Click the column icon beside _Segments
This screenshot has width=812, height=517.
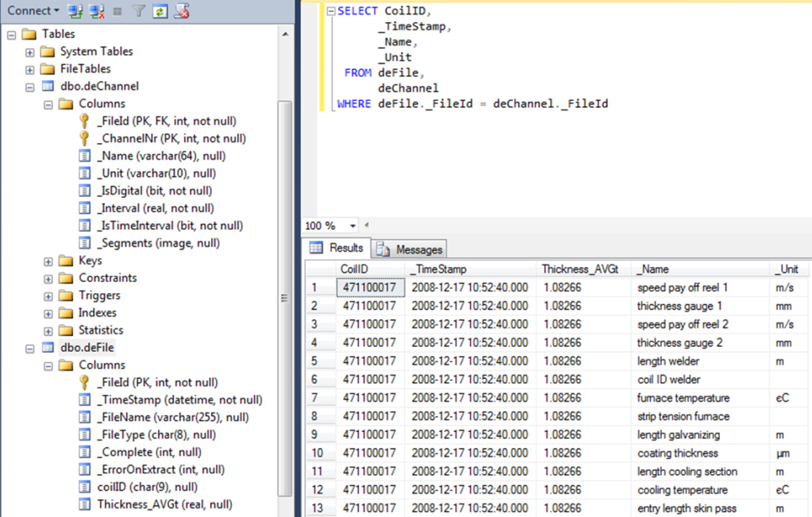[x=84, y=243]
